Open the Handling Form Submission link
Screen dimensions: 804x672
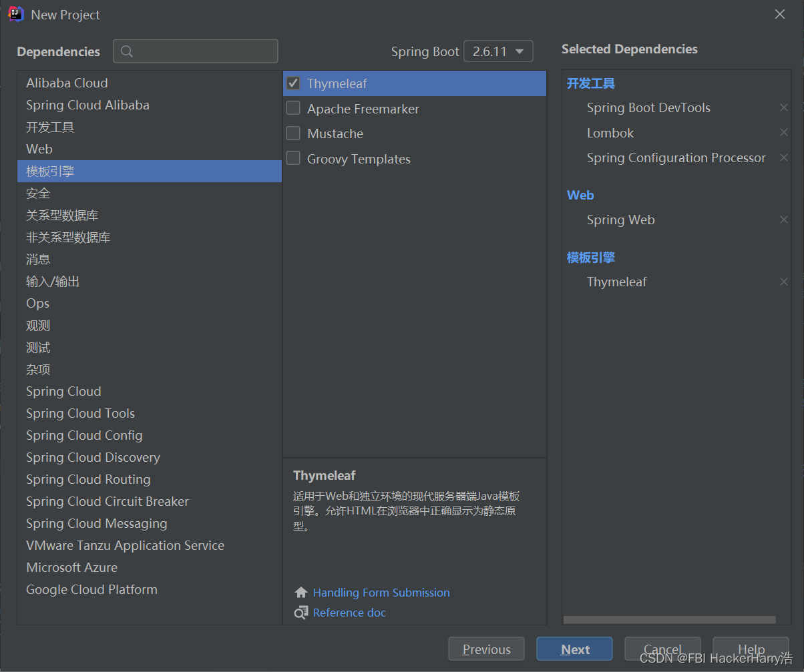tap(381, 593)
